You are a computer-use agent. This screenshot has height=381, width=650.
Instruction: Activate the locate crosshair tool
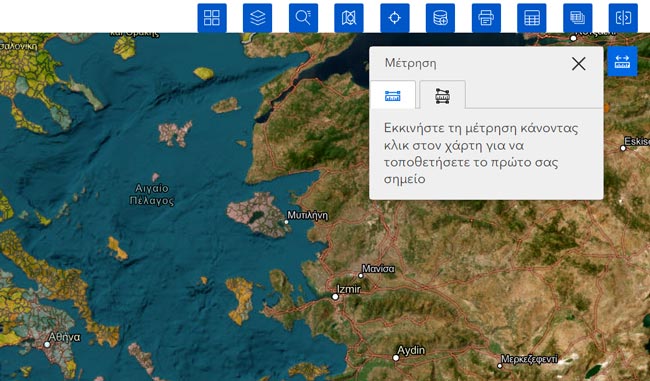[395, 18]
